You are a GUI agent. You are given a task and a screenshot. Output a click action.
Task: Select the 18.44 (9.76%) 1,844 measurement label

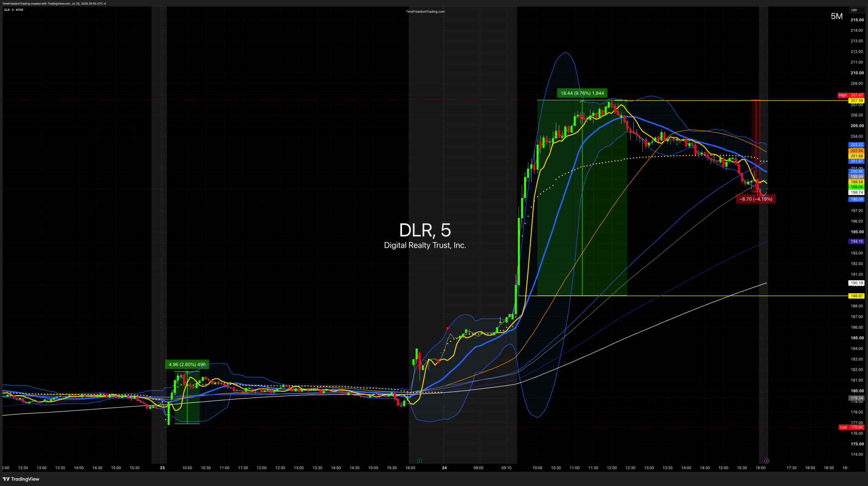[x=582, y=93]
